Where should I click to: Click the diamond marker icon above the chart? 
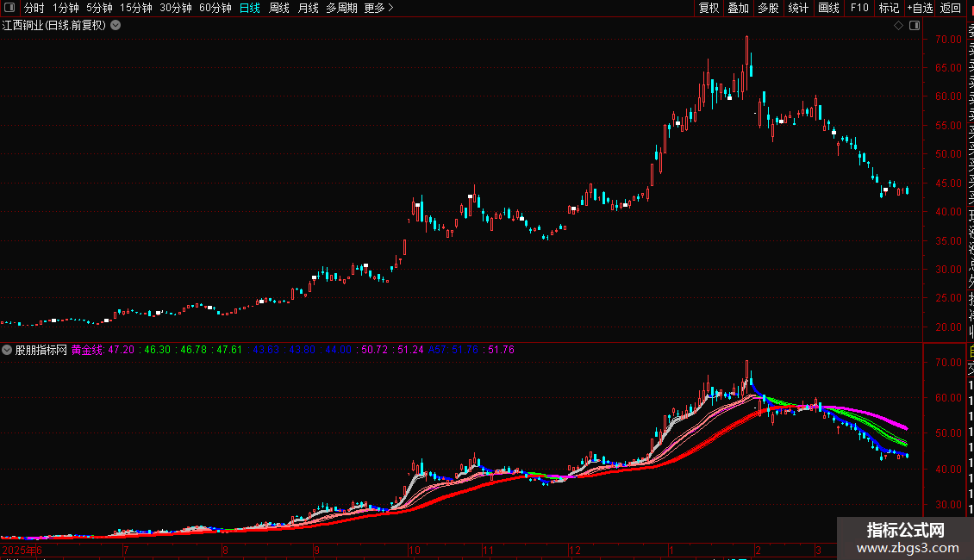click(x=898, y=26)
